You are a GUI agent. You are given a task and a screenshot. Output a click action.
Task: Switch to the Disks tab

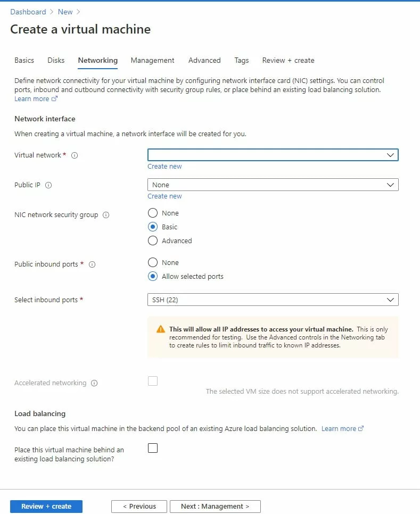(56, 60)
